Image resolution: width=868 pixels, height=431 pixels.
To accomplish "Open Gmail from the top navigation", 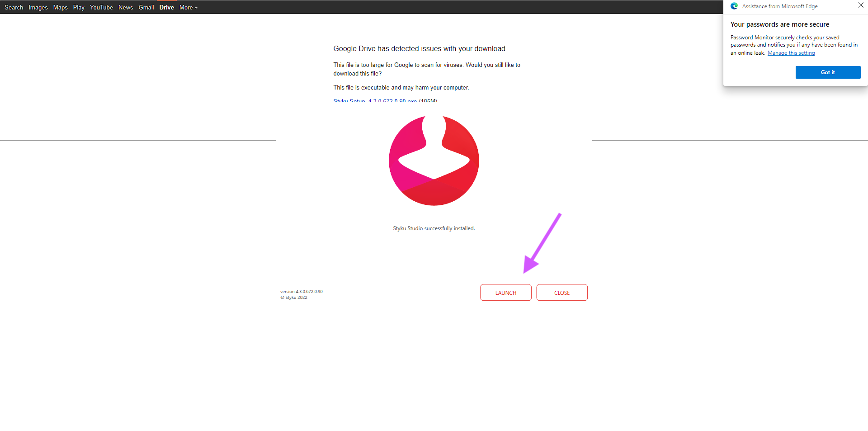I will 146,7.
